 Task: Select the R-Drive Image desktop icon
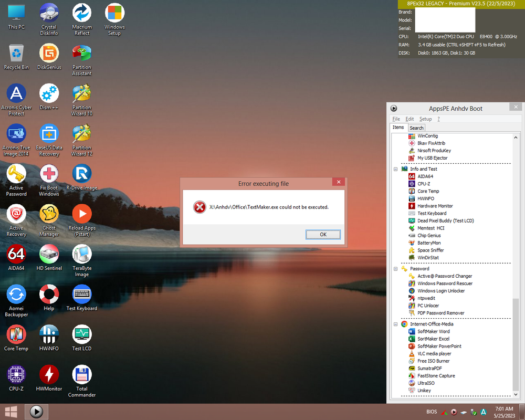coord(82,177)
